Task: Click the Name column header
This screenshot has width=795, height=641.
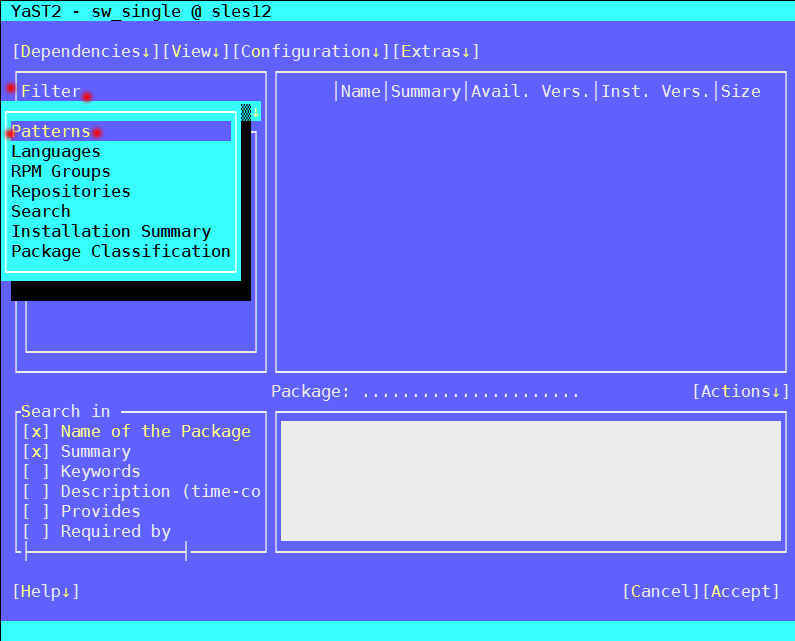Action: click(360, 91)
